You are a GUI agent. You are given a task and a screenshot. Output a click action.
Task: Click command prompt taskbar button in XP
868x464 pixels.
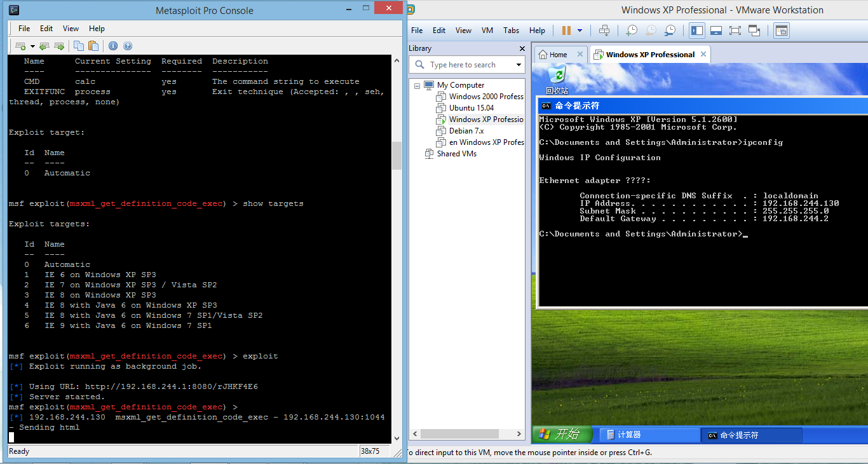point(752,435)
